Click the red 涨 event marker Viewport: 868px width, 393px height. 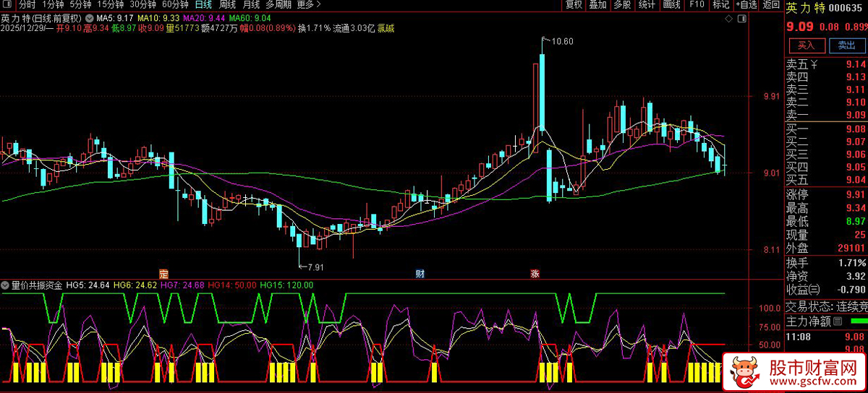[535, 274]
